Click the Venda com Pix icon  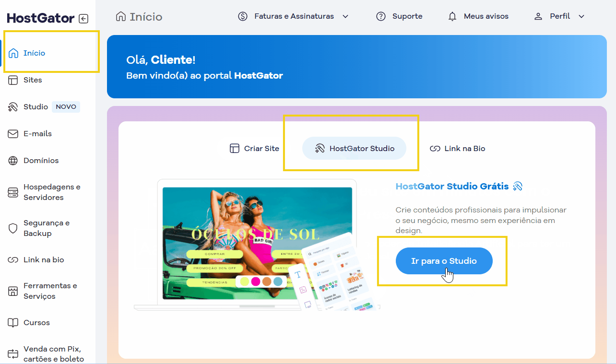point(13,354)
